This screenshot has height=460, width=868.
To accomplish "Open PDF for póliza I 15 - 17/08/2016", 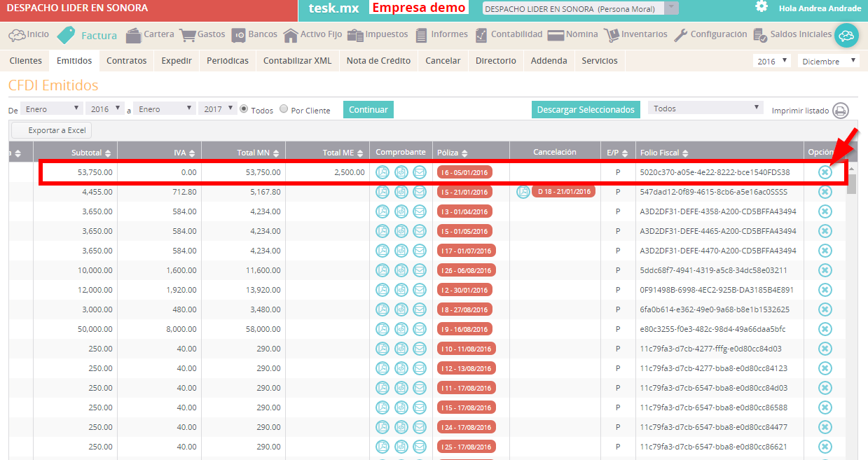I will click(x=383, y=407).
